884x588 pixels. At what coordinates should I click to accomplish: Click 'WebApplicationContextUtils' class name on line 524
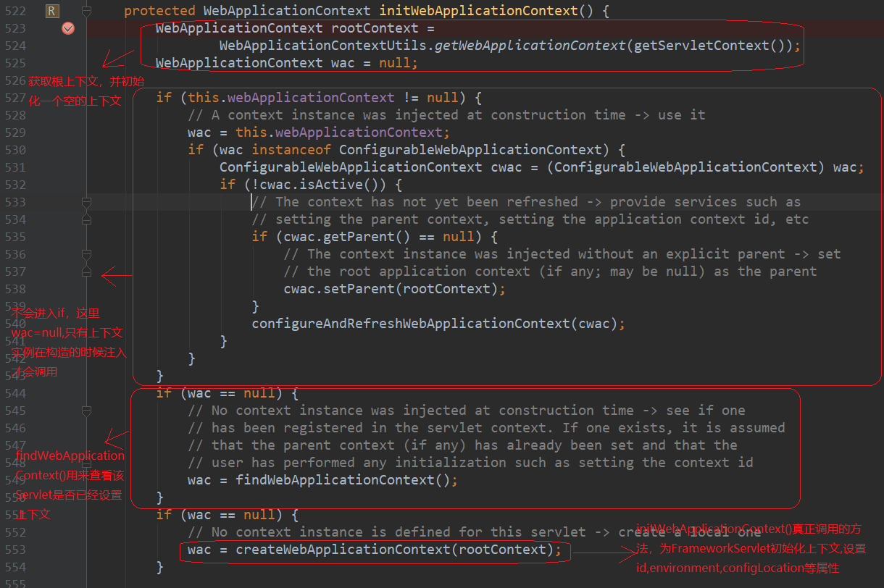coord(323,46)
